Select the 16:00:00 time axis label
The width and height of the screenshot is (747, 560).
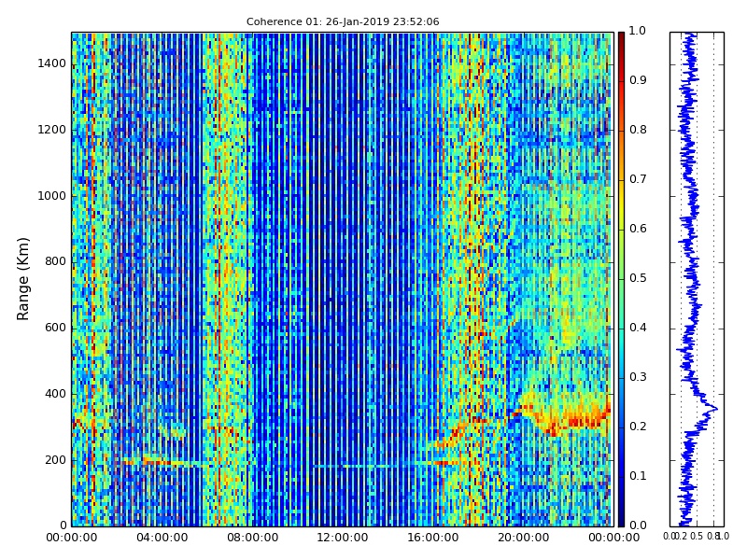(433, 539)
